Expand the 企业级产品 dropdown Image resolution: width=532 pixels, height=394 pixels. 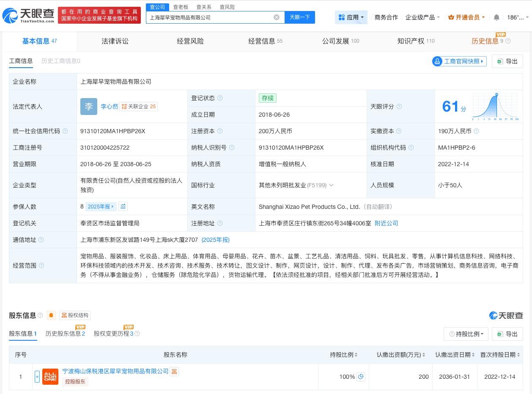point(422,17)
